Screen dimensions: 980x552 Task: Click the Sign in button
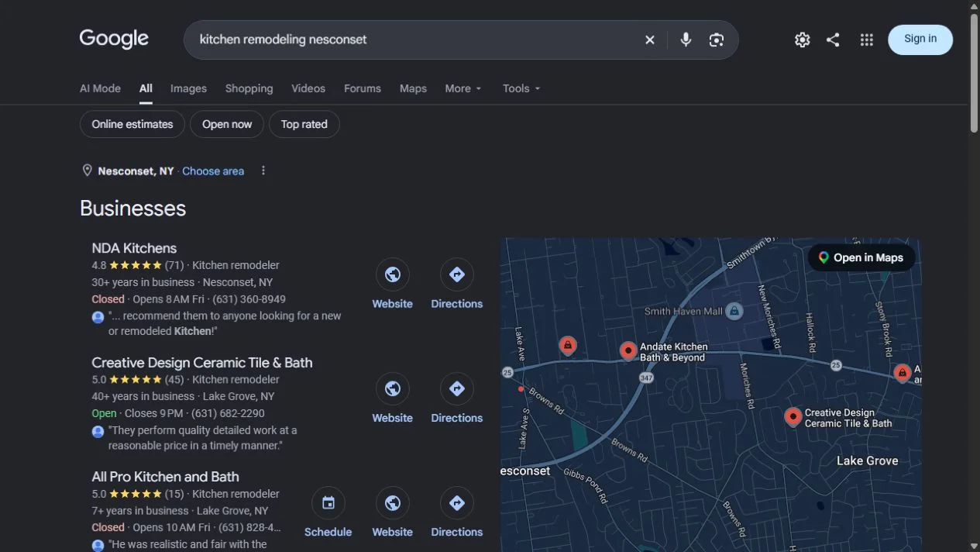pos(920,40)
